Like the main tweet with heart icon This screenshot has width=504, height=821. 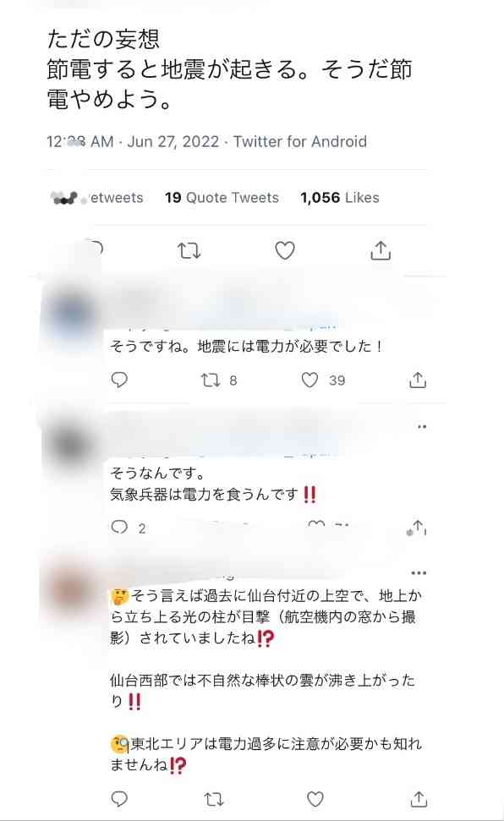tap(285, 251)
